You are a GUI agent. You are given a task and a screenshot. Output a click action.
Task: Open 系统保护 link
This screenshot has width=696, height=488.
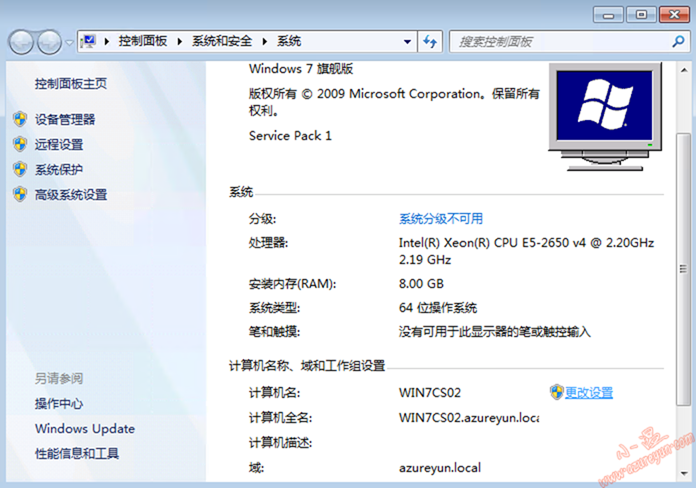[59, 169]
